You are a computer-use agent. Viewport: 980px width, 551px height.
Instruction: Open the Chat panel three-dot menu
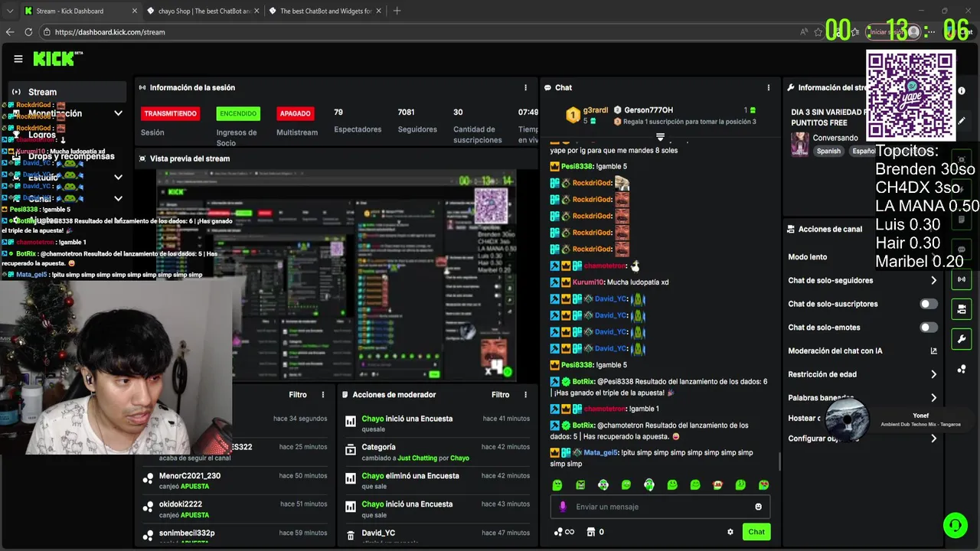769,88
